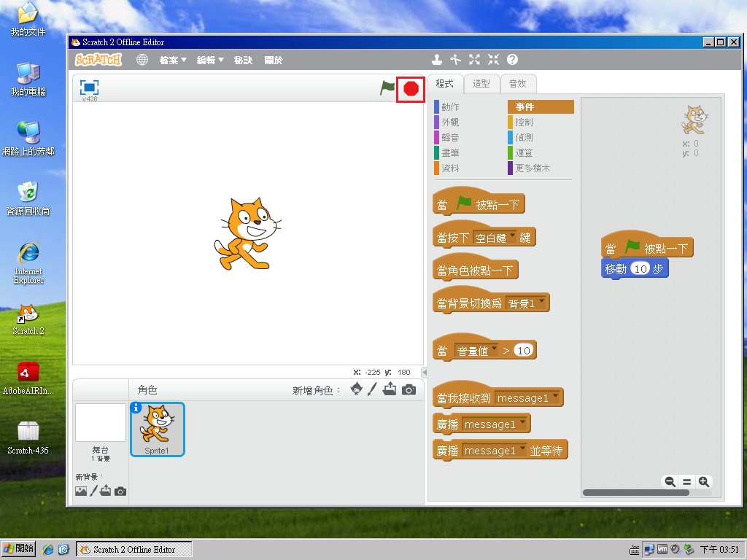Select the 聲音 block category
The height and width of the screenshot is (560, 747).
pos(447,138)
